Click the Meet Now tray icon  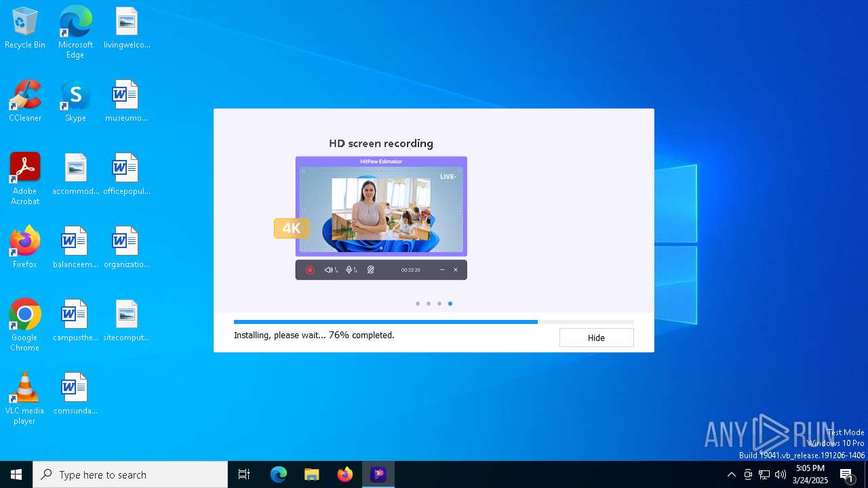coord(748,474)
